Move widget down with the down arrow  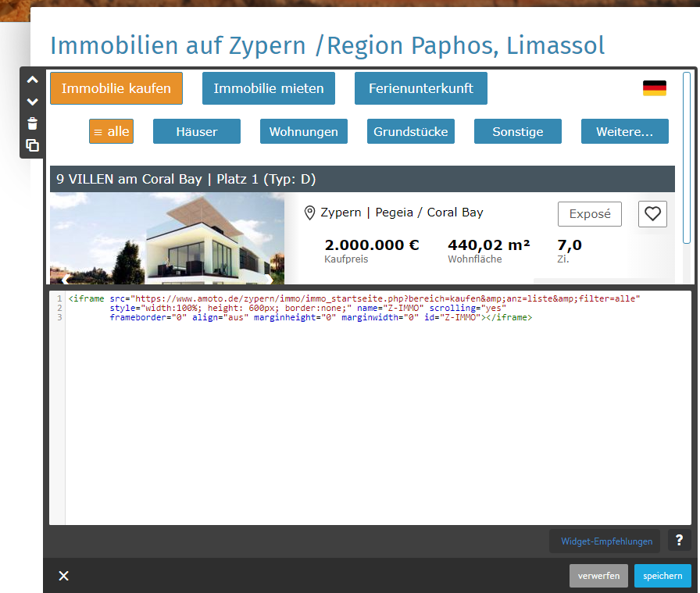pyautogui.click(x=32, y=102)
